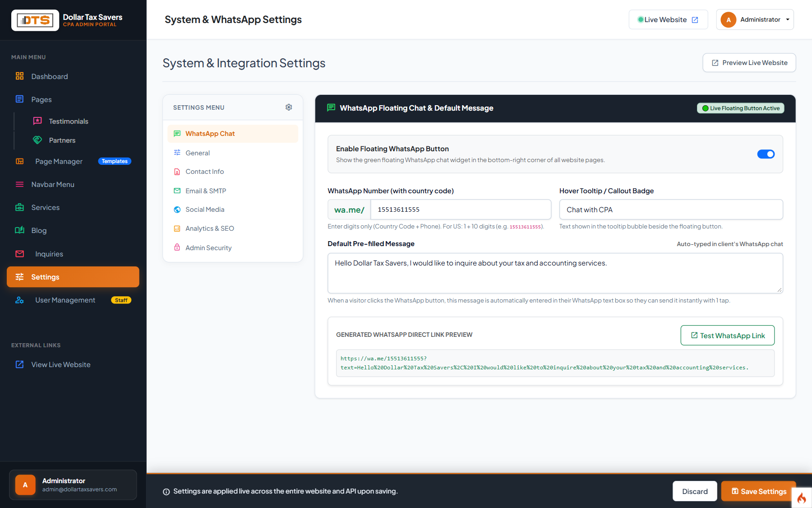Click the Partners handshake icon
Image resolution: width=812 pixels, height=508 pixels.
[x=37, y=140]
